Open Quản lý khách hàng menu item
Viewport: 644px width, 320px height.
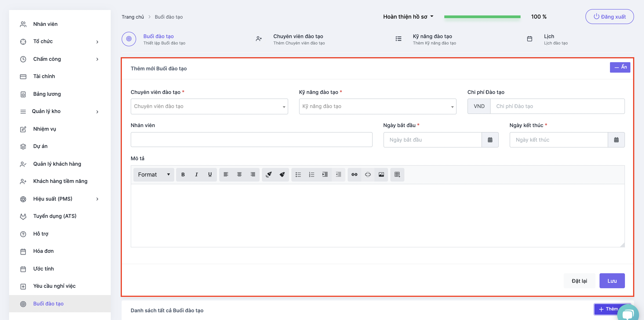60,164
